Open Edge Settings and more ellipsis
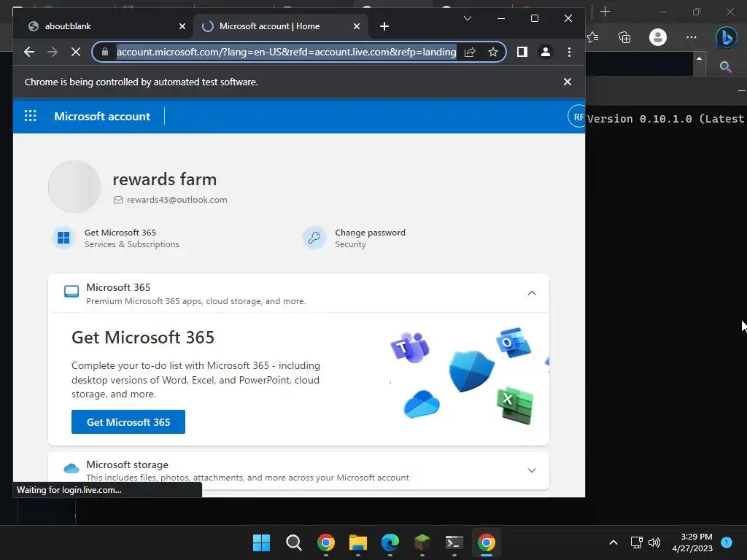The image size is (747, 560). [692, 37]
